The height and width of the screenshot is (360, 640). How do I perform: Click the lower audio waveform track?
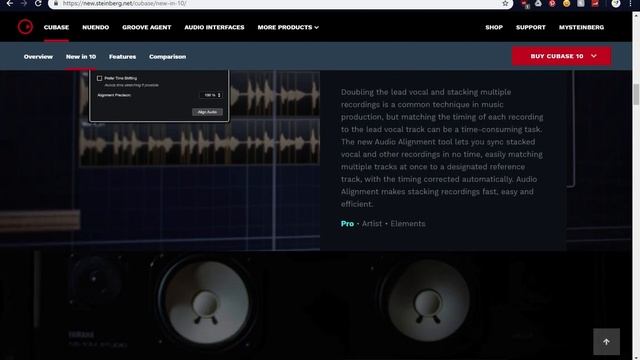pyautogui.click(x=200, y=143)
